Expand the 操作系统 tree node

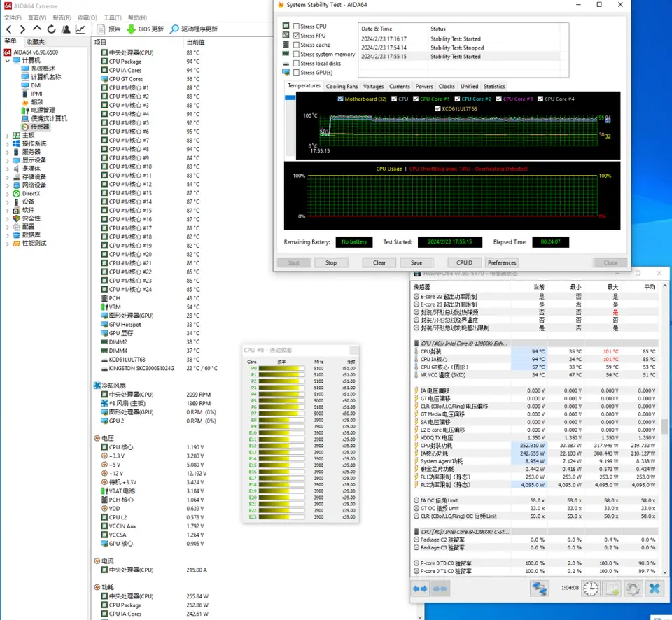click(x=7, y=143)
